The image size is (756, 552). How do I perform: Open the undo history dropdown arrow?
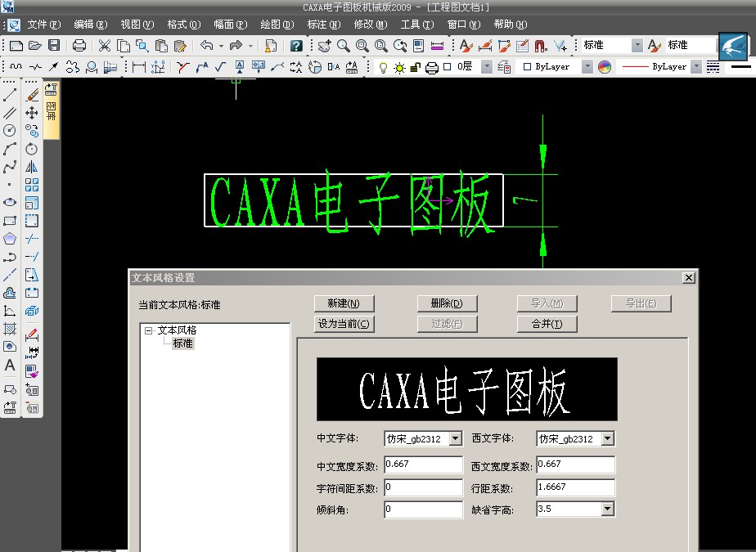coord(221,46)
